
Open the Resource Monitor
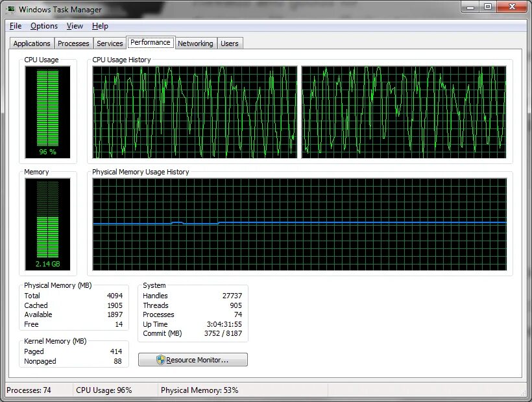(193, 360)
